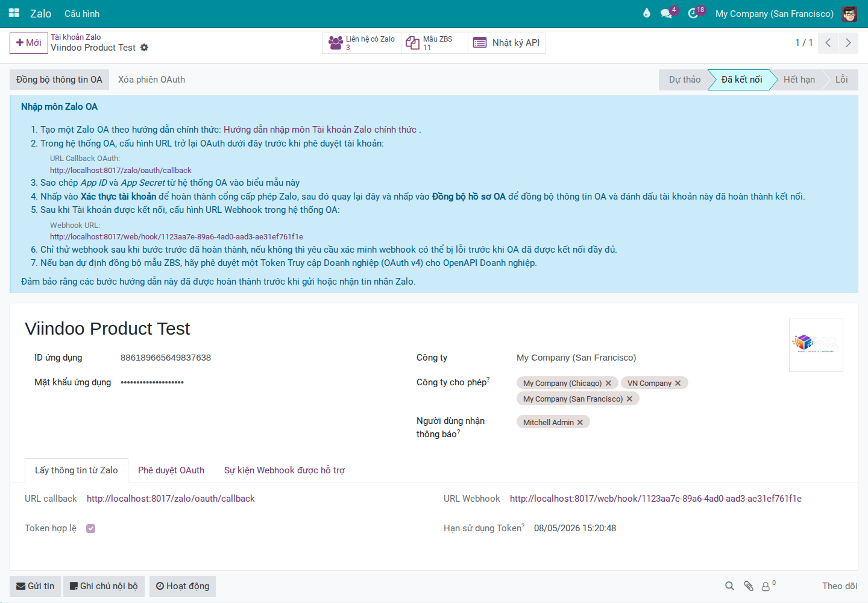The width and height of the screenshot is (868, 603).
Task: Search chatter messages magnifier icon
Action: [x=729, y=586]
